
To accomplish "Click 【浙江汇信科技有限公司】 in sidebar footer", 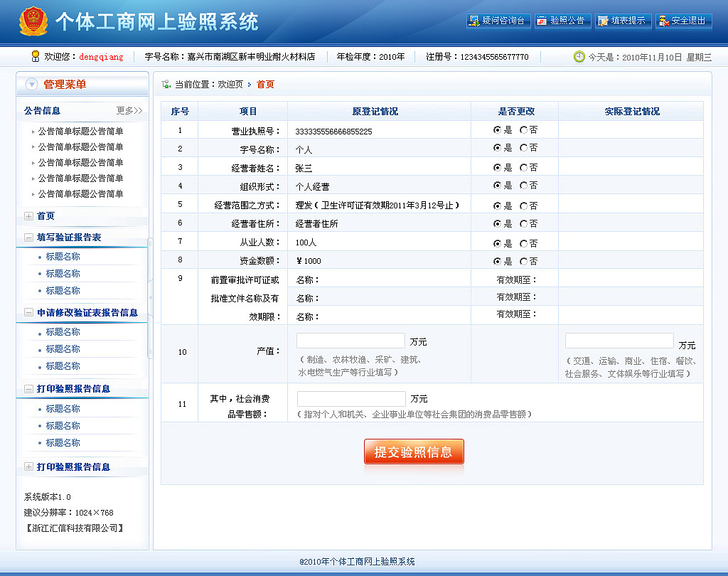I will click(75, 528).
